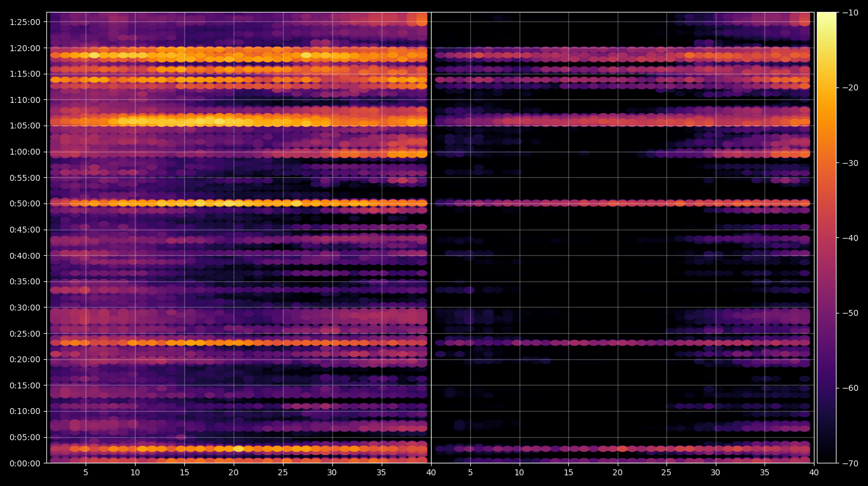Select the −60 colorbar tick label
This screenshot has width=868, height=486.
[850, 388]
